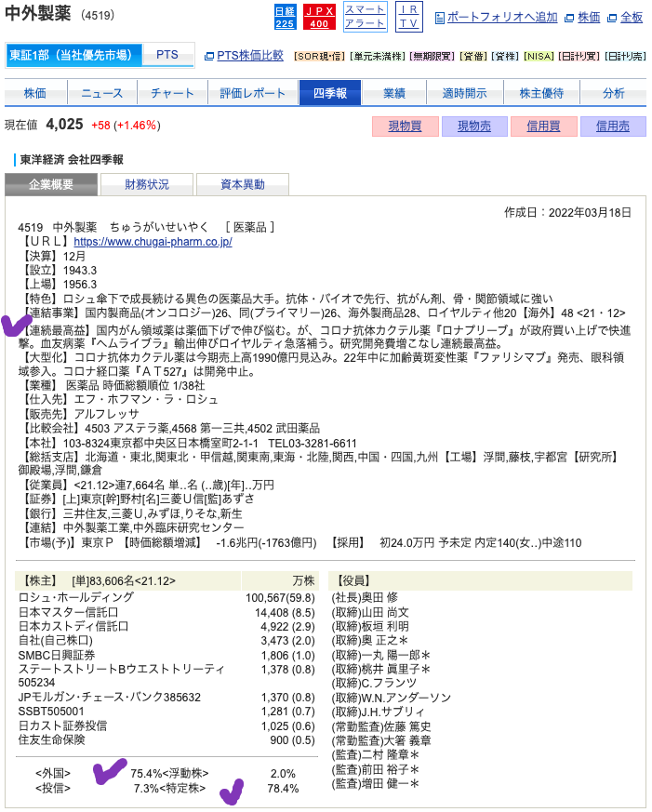652x812 pixels.
Task: Click the [日計り買] label
Action: pos(579,57)
